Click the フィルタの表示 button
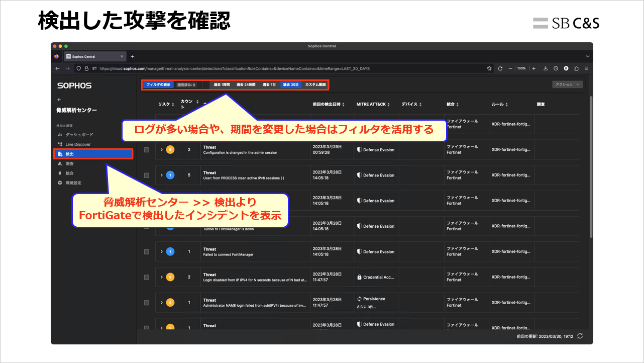The width and height of the screenshot is (644, 363). 158,84
